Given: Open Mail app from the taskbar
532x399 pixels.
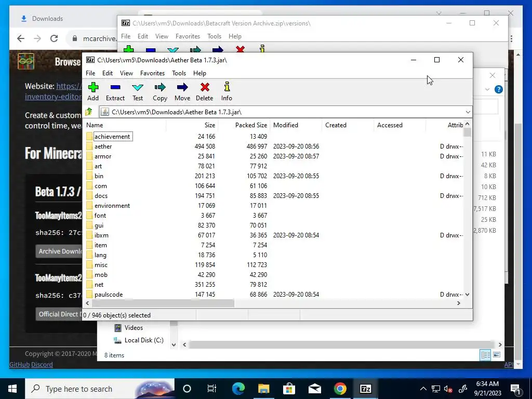Looking at the screenshot, I should pyautogui.click(x=314, y=389).
